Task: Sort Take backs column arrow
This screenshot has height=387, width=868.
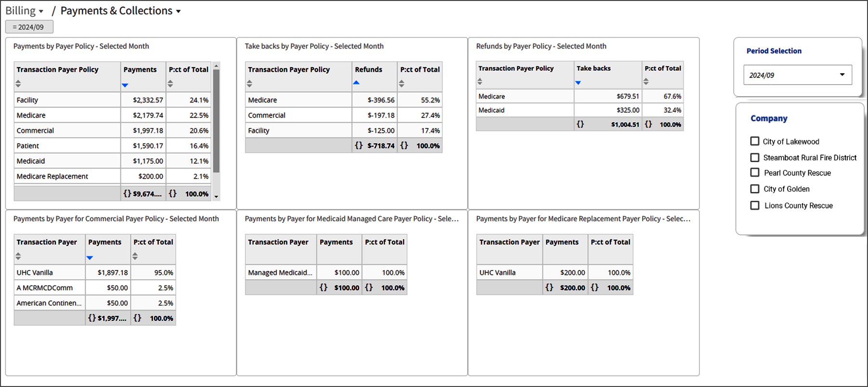Action: (x=579, y=83)
